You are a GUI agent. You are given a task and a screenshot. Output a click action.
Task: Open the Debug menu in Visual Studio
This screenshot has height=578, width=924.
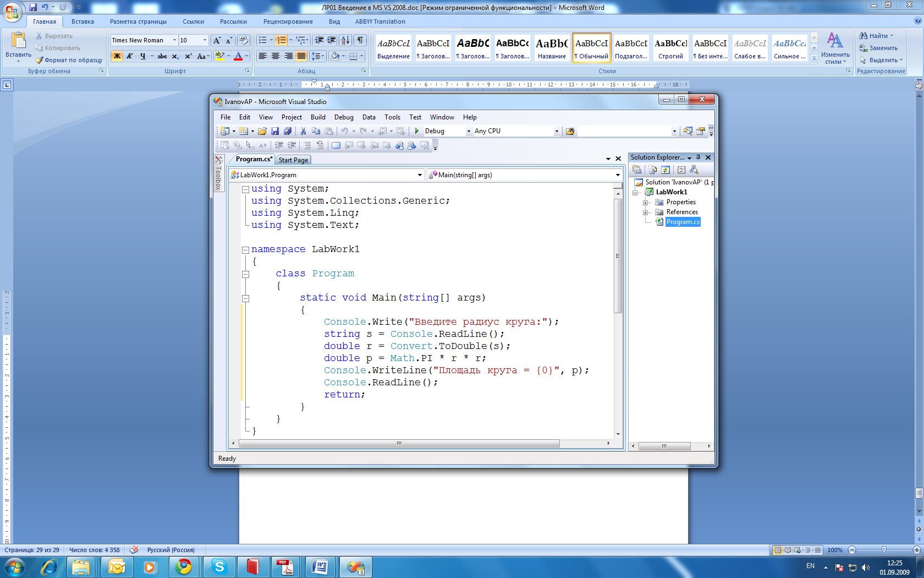point(344,117)
